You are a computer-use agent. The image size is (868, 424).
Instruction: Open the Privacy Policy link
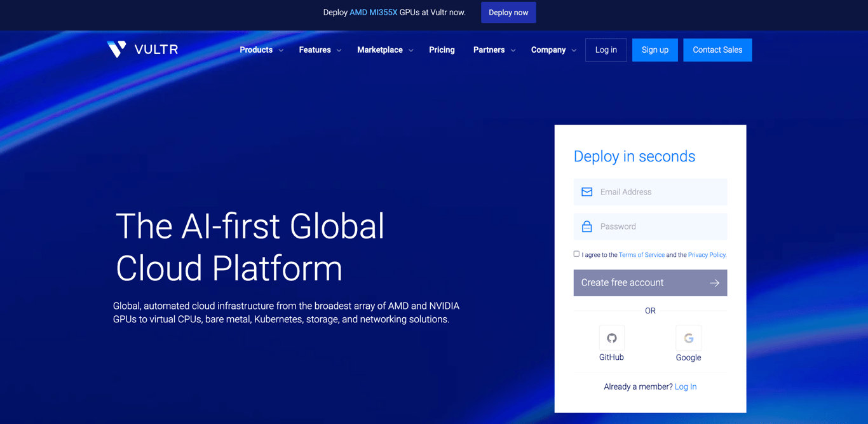click(x=707, y=255)
